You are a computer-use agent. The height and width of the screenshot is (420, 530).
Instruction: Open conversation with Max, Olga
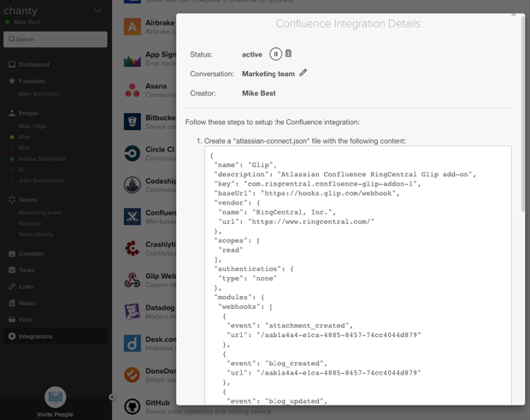32,126
